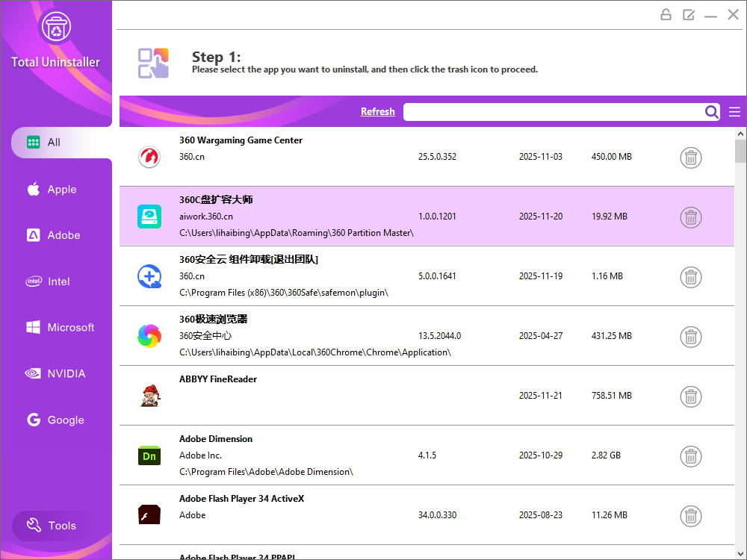The image size is (747, 560).
Task: Filter apps by Apple
Action: [x=52, y=189]
